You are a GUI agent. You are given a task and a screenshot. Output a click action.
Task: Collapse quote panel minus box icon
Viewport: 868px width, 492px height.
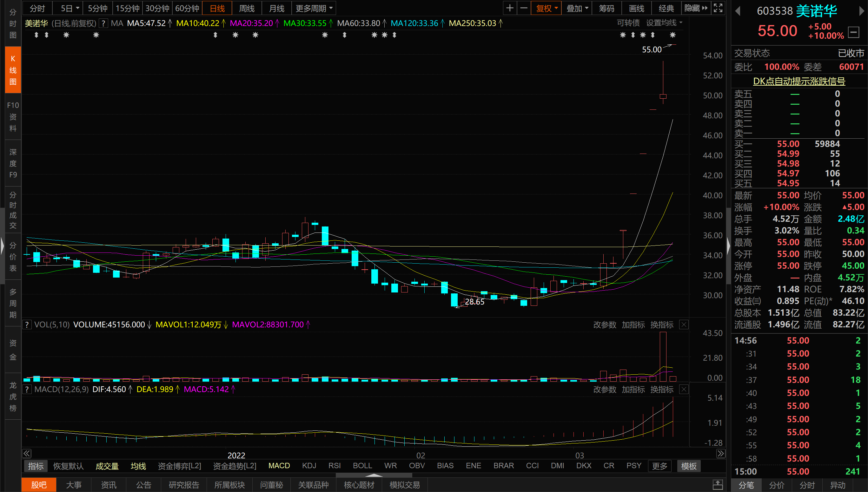[x=854, y=32]
